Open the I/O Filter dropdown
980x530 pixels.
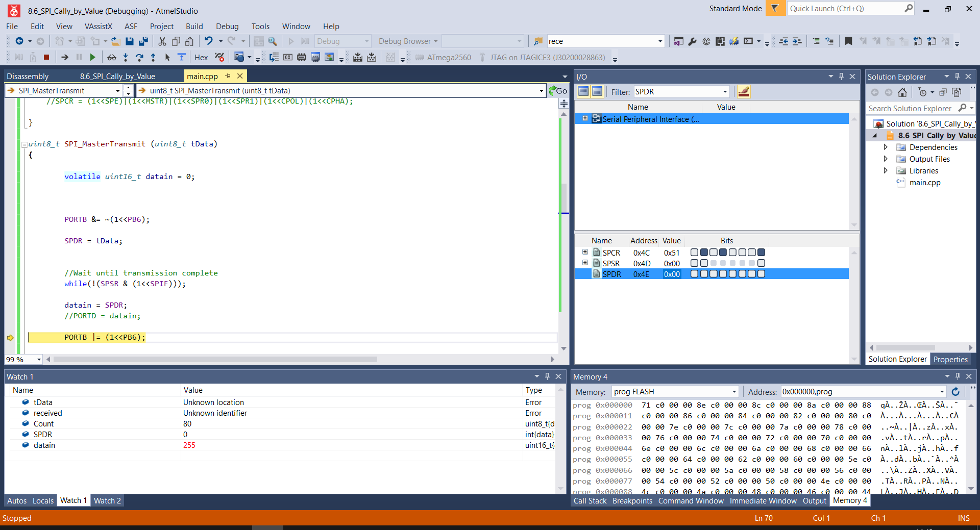(x=725, y=92)
